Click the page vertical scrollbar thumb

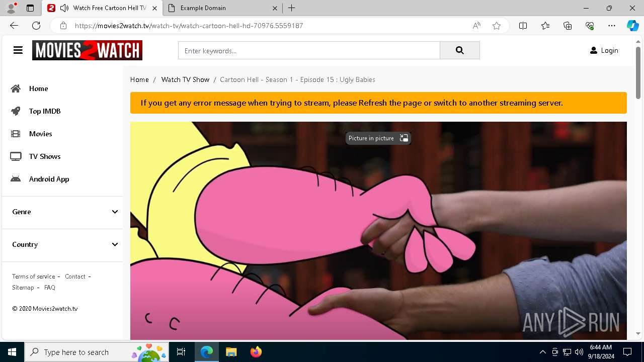pyautogui.click(x=638, y=72)
